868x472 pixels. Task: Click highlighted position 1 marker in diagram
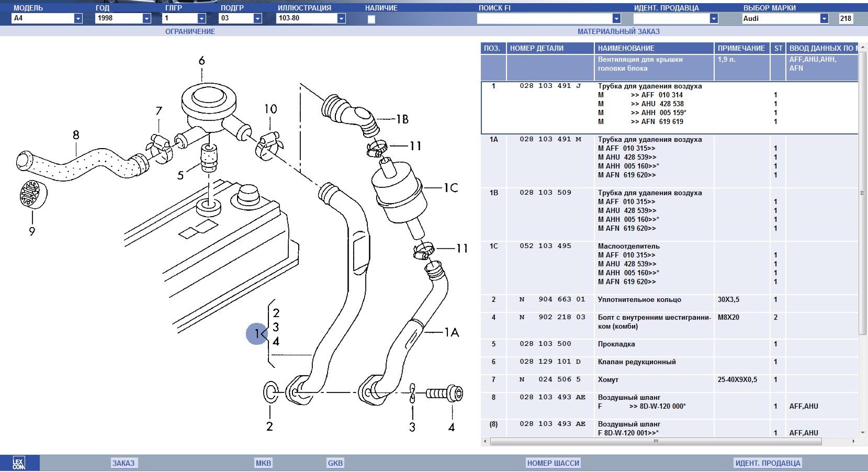click(257, 333)
